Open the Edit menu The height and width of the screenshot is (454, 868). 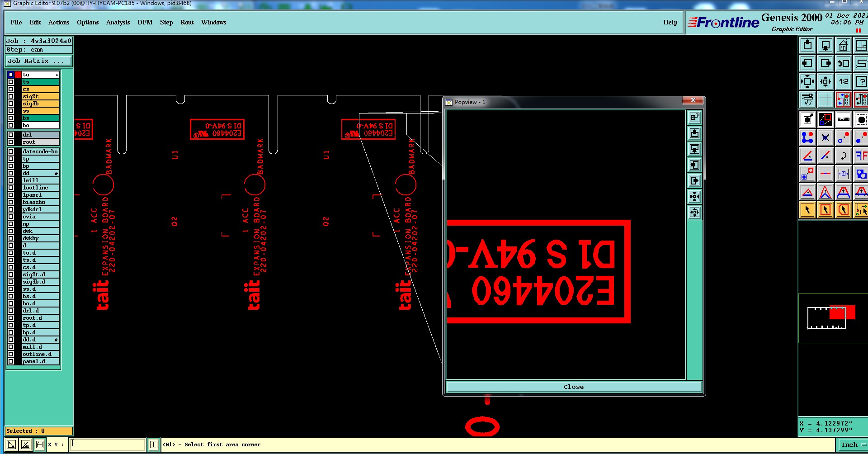(x=35, y=22)
